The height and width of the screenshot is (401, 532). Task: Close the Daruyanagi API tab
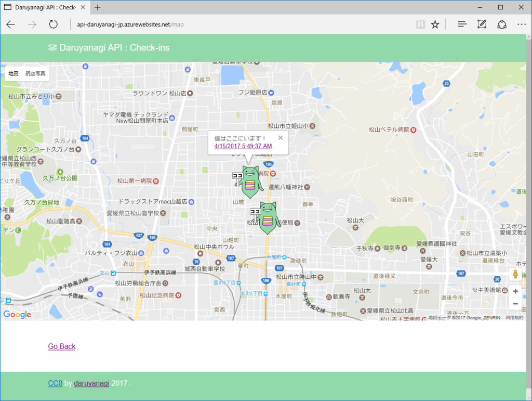pos(83,7)
